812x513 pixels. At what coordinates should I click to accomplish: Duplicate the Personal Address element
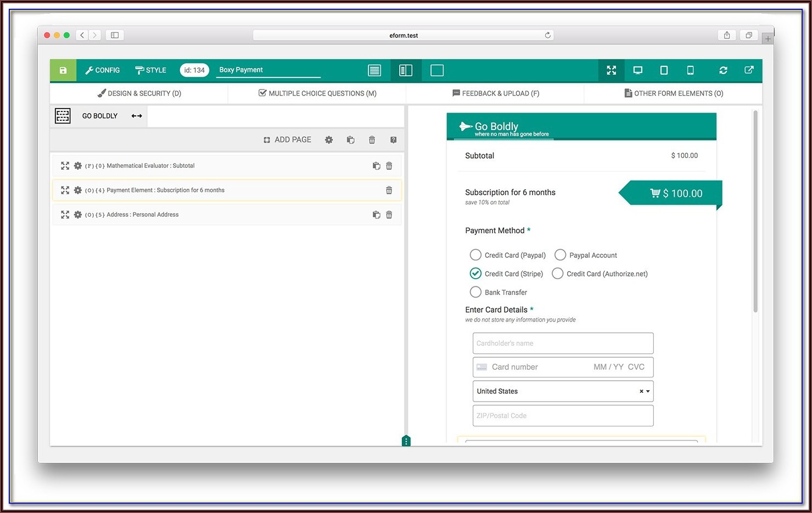tap(376, 215)
